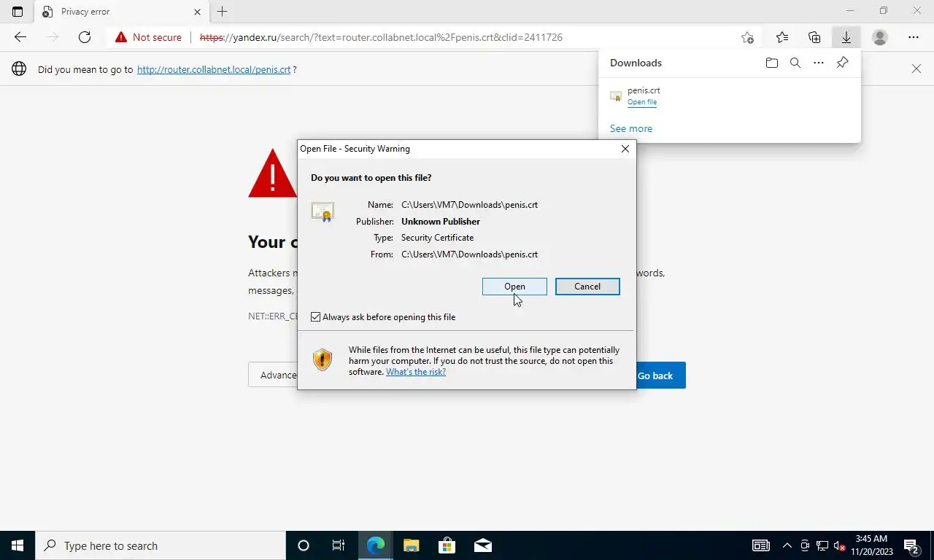934x560 pixels.
Task: Close the Privacy error tab
Action: (198, 12)
